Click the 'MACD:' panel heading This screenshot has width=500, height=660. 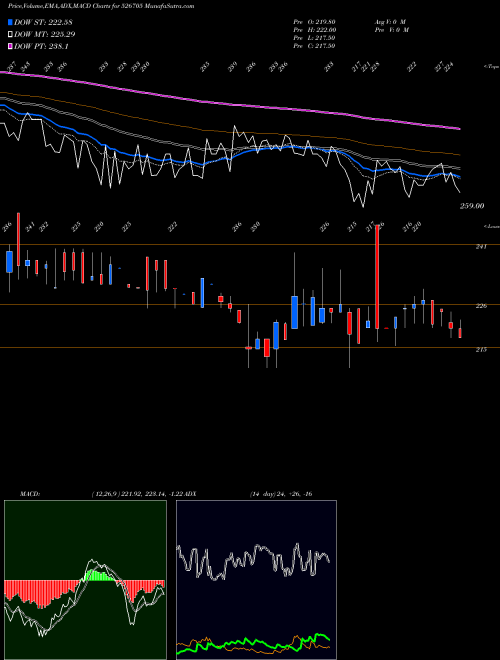(29, 493)
